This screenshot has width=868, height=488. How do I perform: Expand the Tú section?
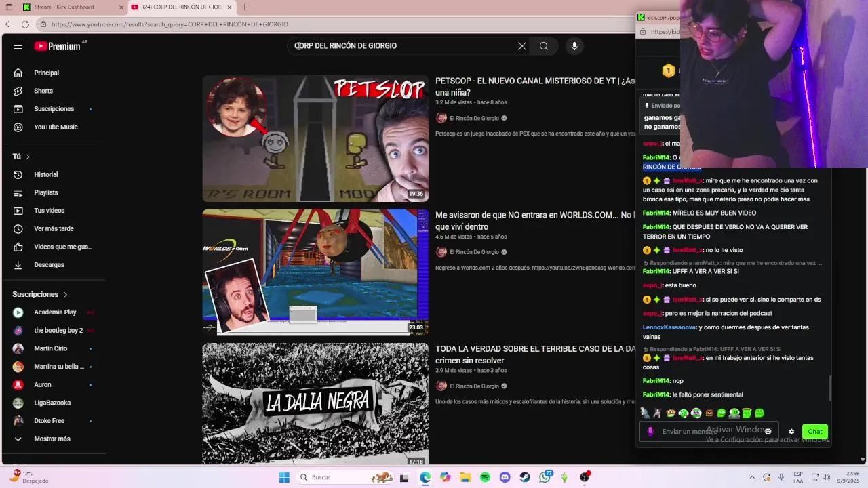[21, 157]
